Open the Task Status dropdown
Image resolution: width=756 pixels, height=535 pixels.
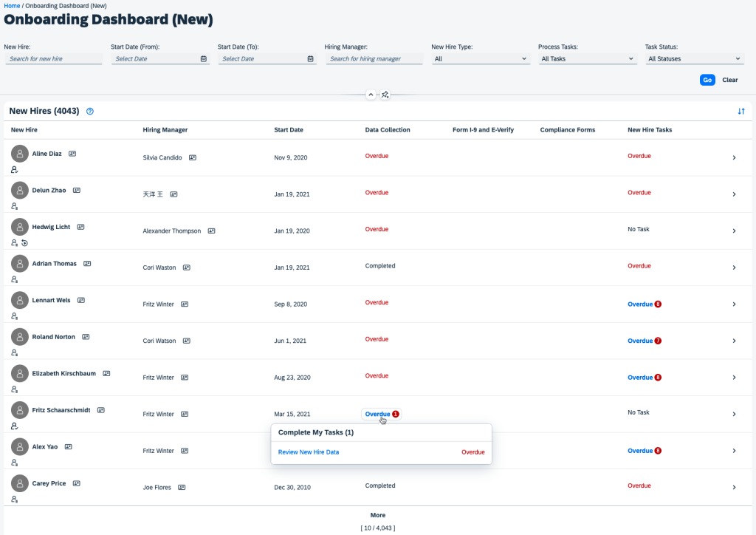point(694,59)
